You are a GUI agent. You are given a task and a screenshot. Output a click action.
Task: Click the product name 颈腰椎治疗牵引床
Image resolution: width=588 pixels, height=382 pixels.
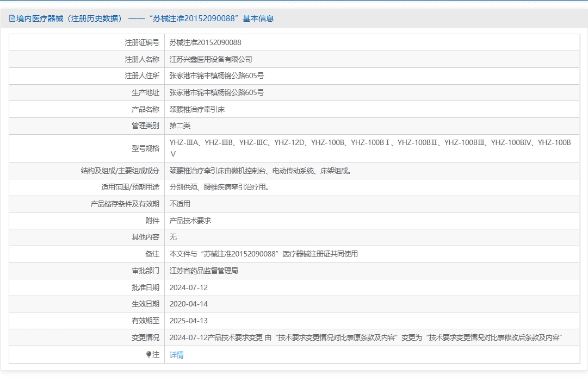(197, 109)
